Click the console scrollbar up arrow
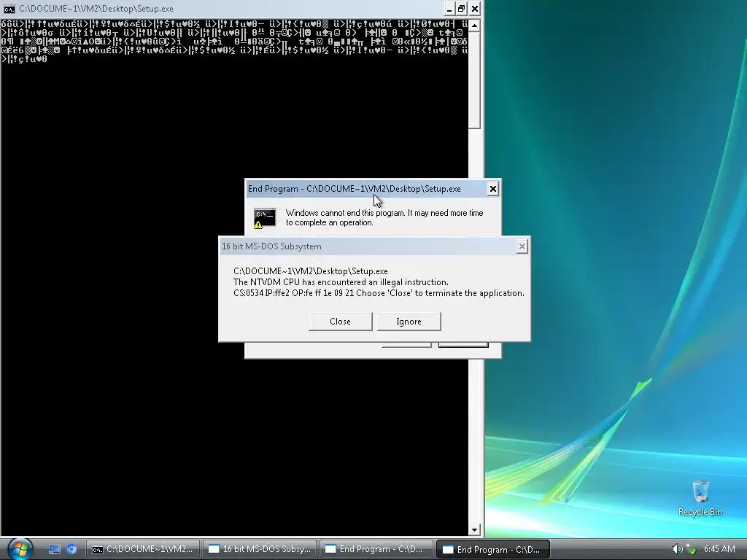Image resolution: width=747 pixels, height=560 pixels. pyautogui.click(x=474, y=26)
